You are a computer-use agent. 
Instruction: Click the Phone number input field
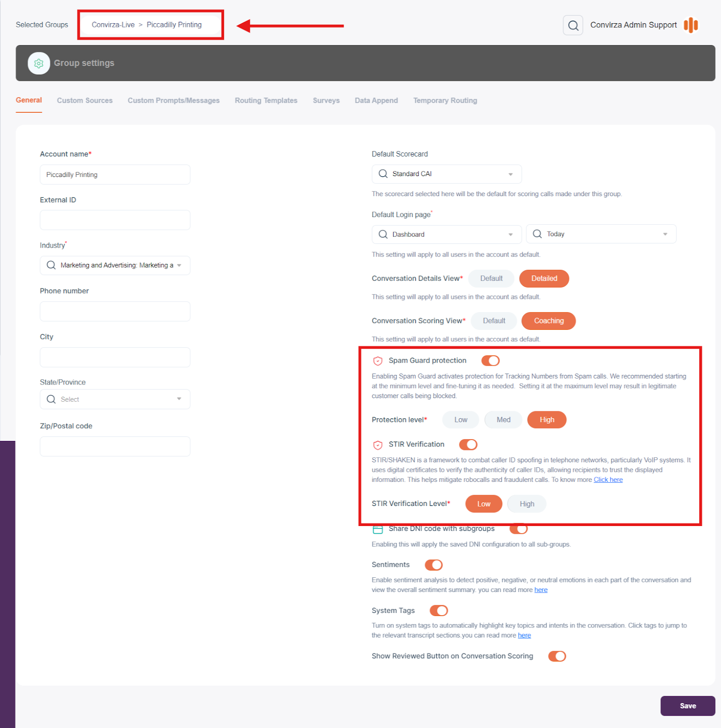pos(115,312)
